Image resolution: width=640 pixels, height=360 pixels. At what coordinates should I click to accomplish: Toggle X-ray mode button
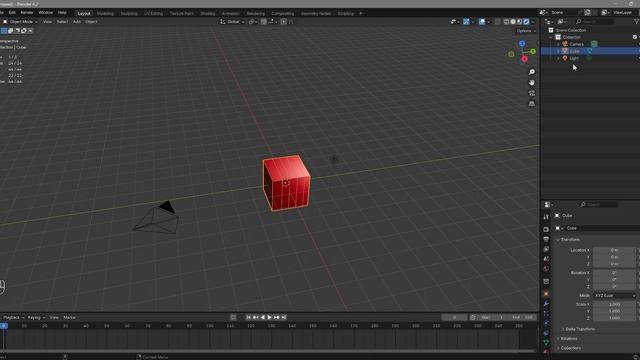497,22
